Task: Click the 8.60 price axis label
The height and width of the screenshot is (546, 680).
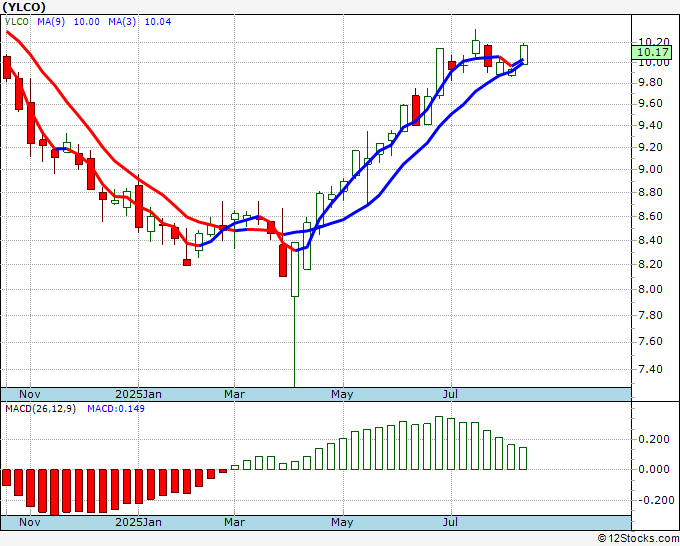Action: (x=651, y=216)
